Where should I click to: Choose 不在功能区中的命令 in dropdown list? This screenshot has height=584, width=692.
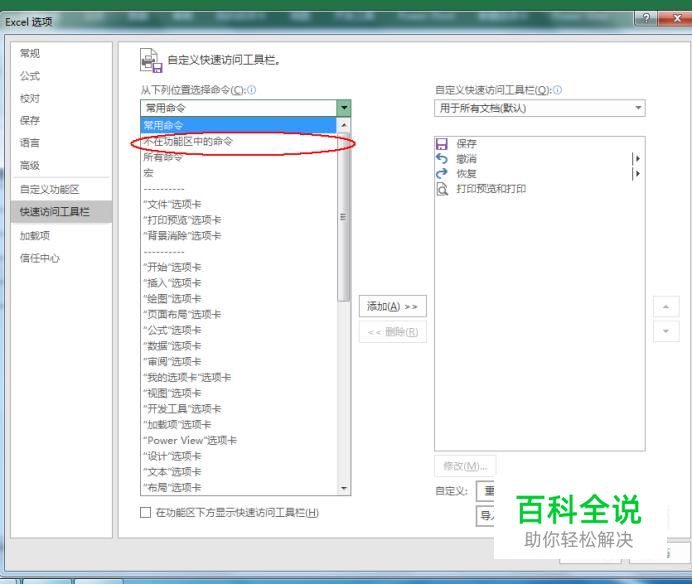click(x=239, y=141)
